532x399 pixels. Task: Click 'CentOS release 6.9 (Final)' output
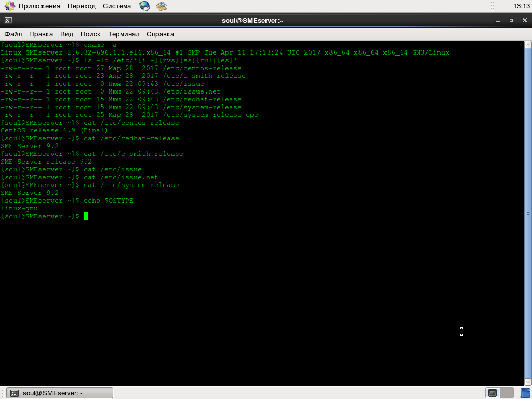pyautogui.click(x=54, y=130)
